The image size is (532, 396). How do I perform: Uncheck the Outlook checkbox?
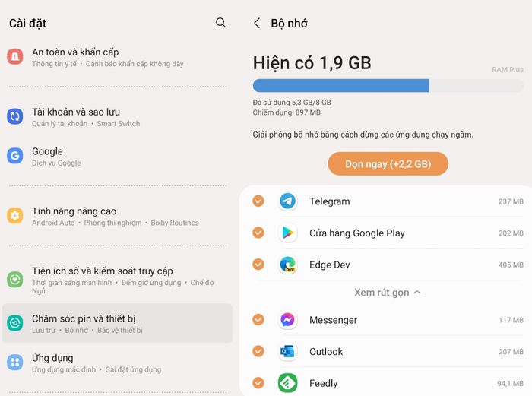(258, 351)
